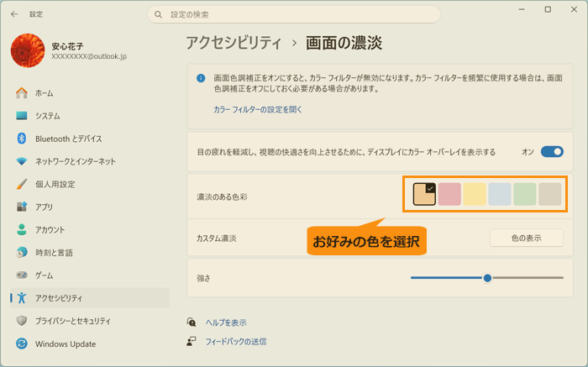Image resolution: width=588 pixels, height=367 pixels.
Task: Click the オン label beside the toggle
Action: (528, 152)
